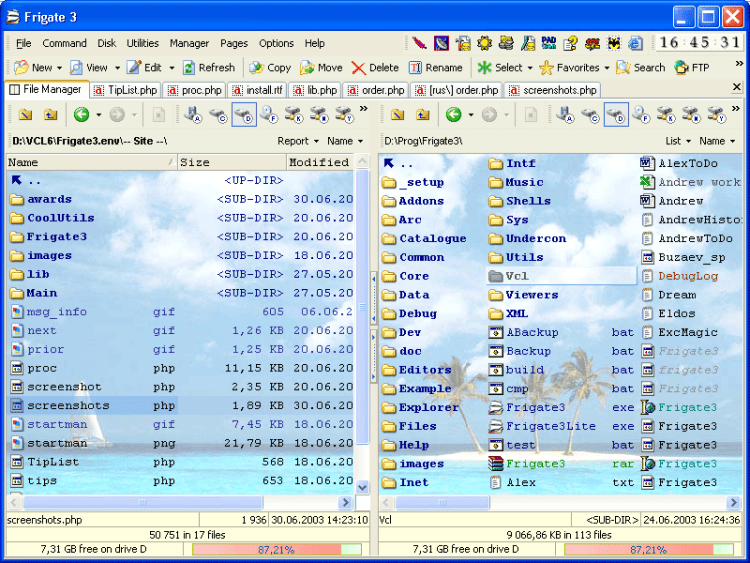Select floppy drive A in left panel

193,115
